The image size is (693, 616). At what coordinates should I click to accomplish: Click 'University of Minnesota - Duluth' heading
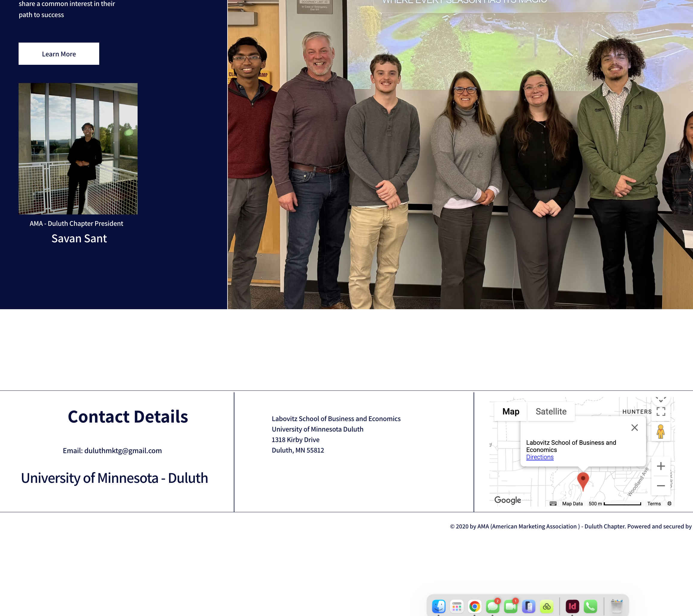coord(115,478)
